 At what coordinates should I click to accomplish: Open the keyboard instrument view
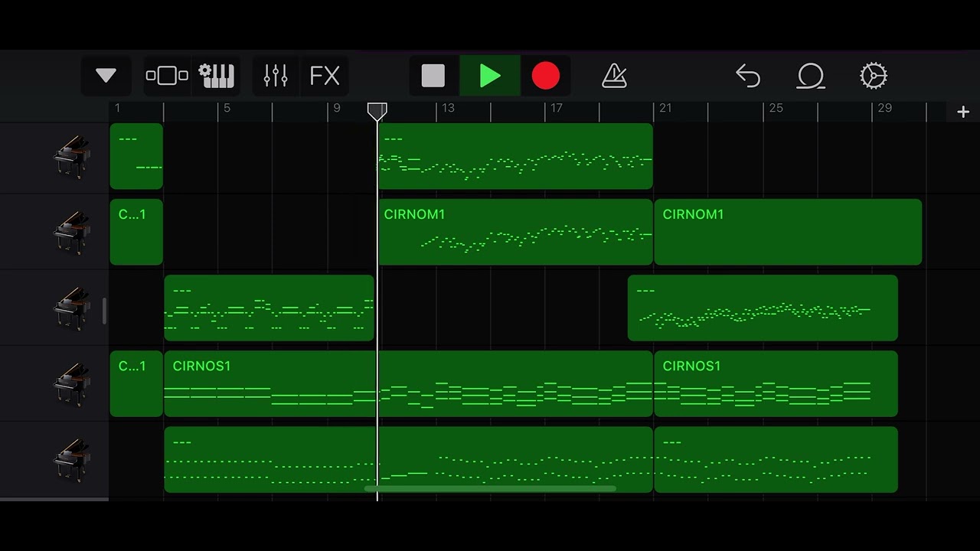(x=216, y=76)
